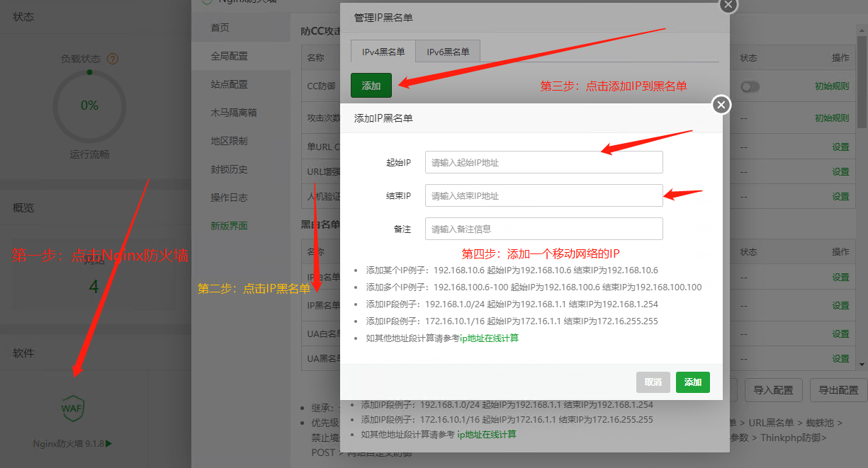The width and height of the screenshot is (868, 468).
Task: Click the scrollbar down arrow in firewall window
Action: click(862, 364)
